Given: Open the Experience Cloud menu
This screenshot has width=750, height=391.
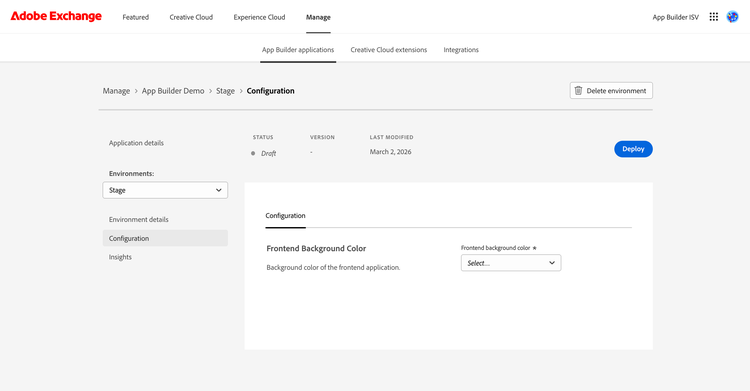Looking at the screenshot, I should (259, 17).
